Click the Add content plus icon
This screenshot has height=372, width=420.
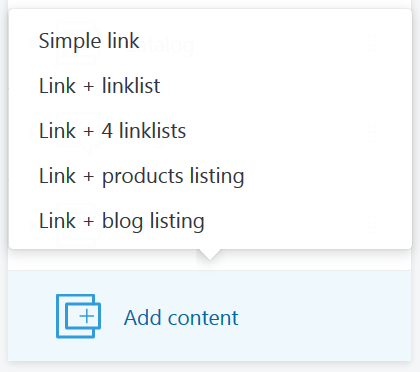[x=78, y=316]
